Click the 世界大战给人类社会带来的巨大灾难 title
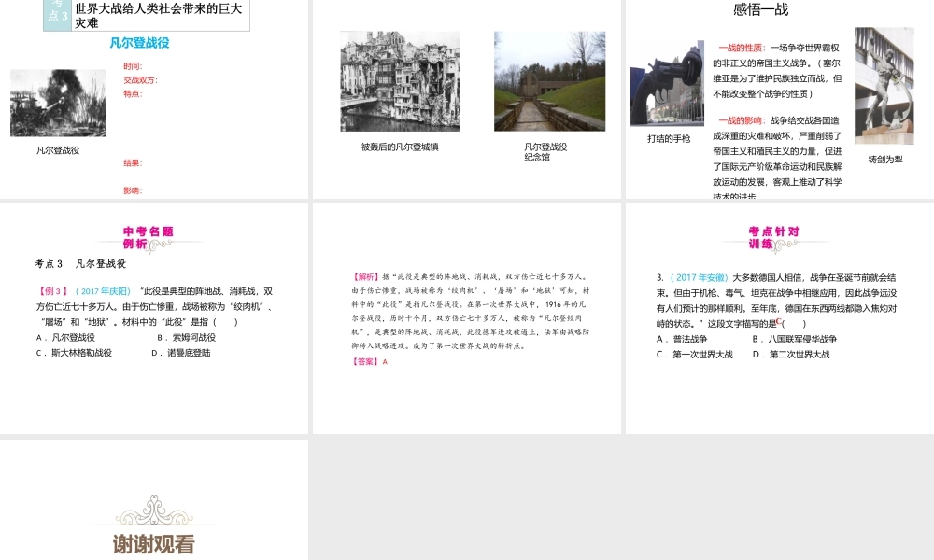The width and height of the screenshot is (934, 560). click(x=159, y=16)
